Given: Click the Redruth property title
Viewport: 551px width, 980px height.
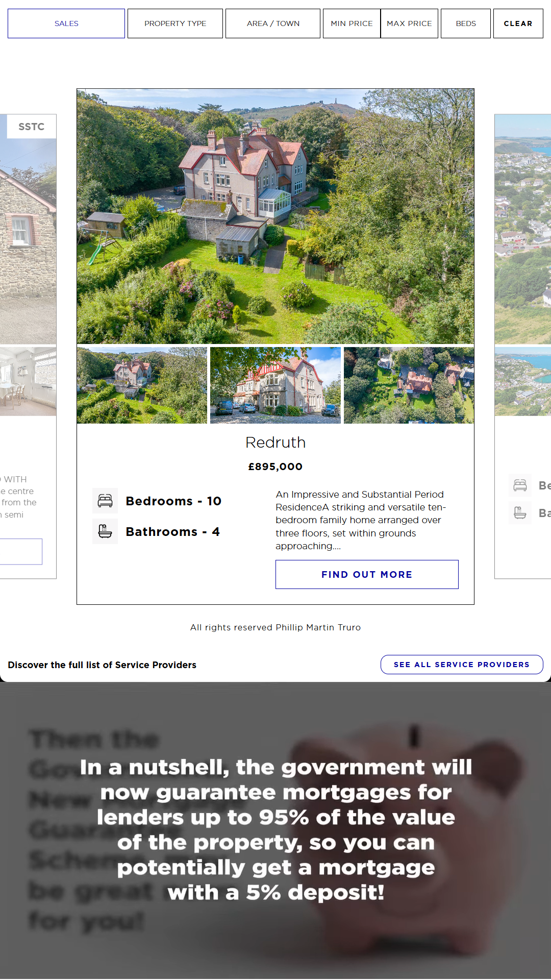Looking at the screenshot, I should point(275,443).
